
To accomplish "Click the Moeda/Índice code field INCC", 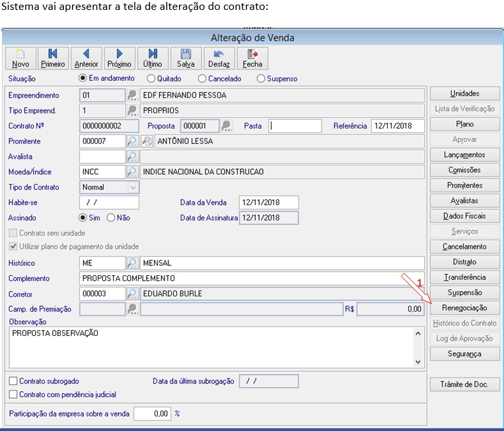I will click(x=102, y=172).
